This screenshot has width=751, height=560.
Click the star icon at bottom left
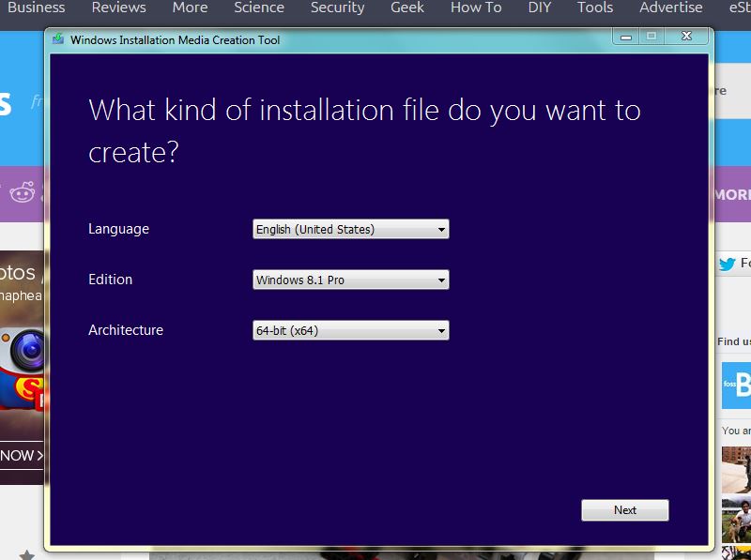click(26, 554)
